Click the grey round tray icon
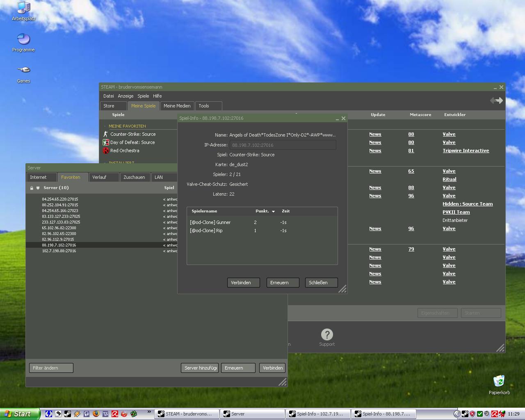Image resolution: width=525 pixels, height=420 pixels. tap(486, 413)
